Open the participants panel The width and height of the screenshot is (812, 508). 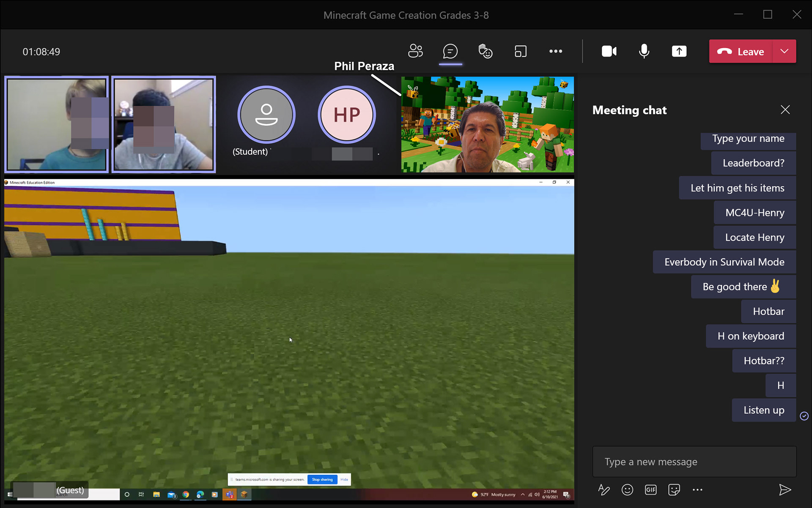(x=415, y=51)
